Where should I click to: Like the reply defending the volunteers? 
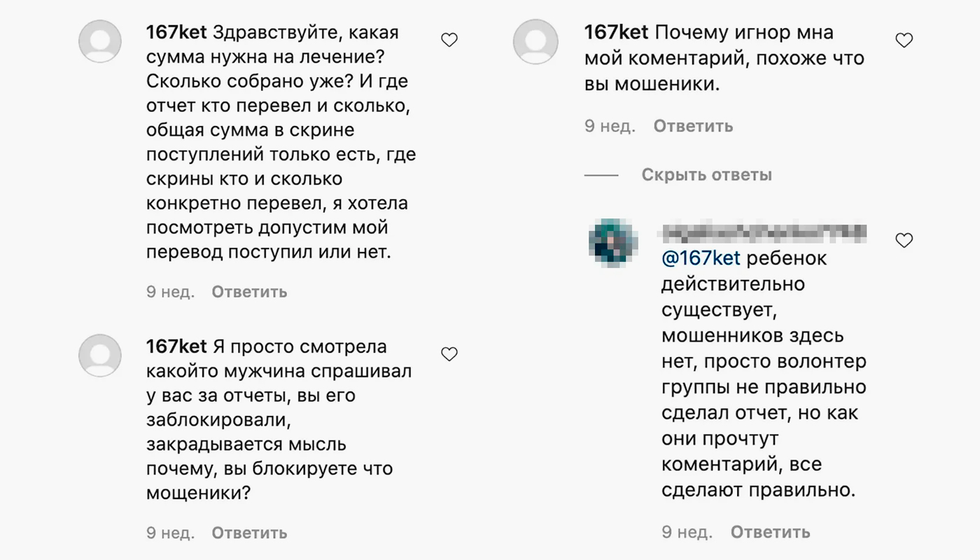pos(903,239)
